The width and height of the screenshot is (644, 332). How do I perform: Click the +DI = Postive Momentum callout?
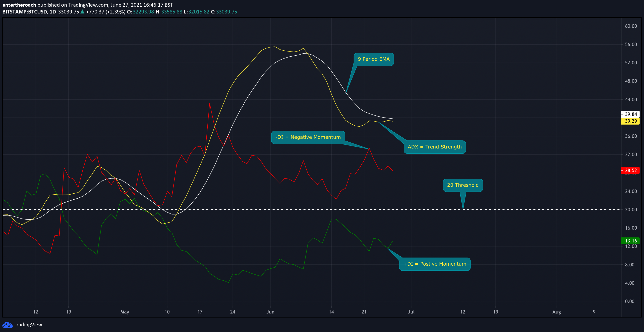pos(435,264)
